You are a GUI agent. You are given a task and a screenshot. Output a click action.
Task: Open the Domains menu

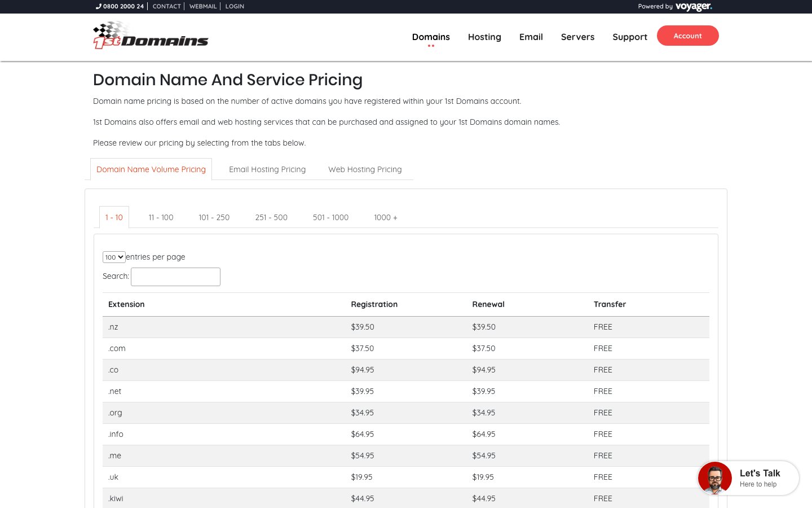pyautogui.click(x=431, y=37)
